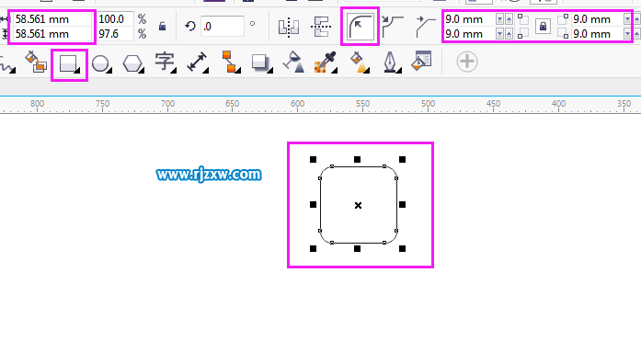Click the ruler mark labeled 500
Image resolution: width=641 pixels, height=364 pixels.
point(428,104)
